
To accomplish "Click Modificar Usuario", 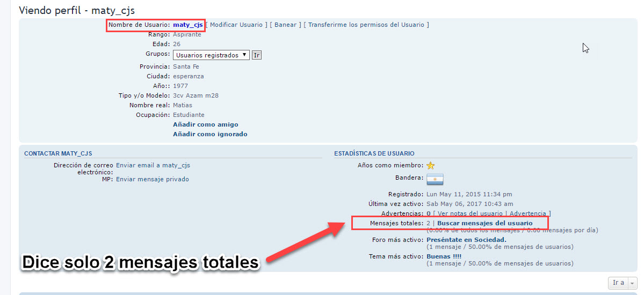I will pyautogui.click(x=236, y=25).
